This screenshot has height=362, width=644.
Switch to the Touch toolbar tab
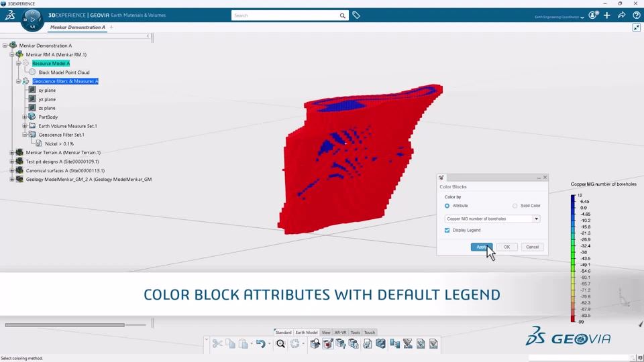(x=370, y=333)
